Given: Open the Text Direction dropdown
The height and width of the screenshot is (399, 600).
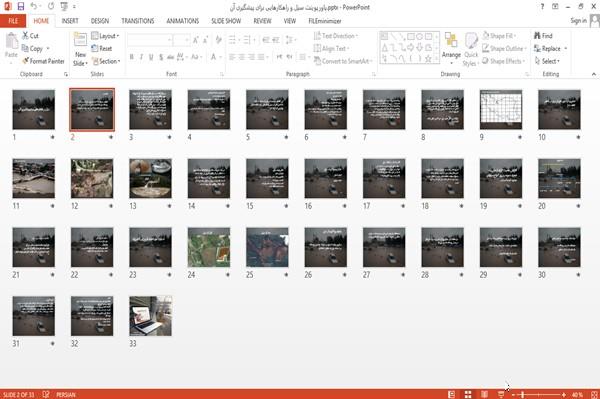Looking at the screenshot, I should point(336,36).
